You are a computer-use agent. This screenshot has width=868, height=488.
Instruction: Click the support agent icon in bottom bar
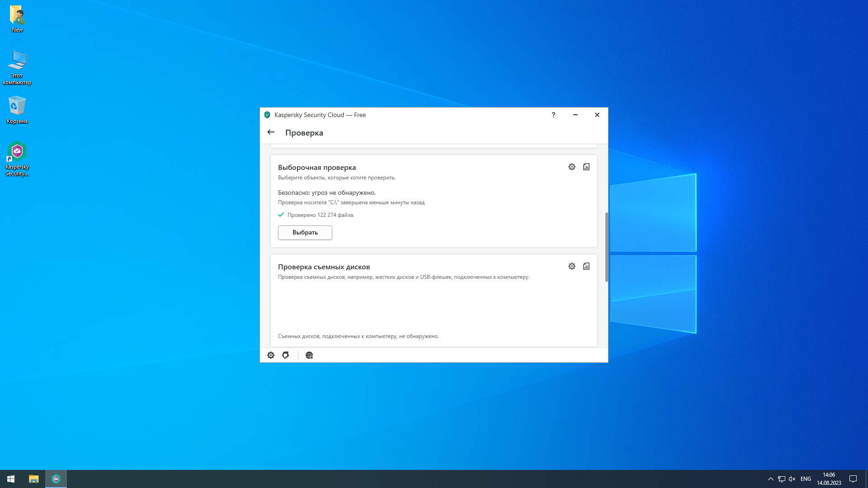coord(286,355)
